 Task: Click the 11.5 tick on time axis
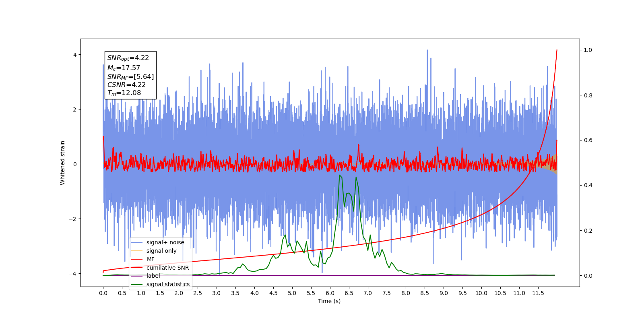coord(538,293)
